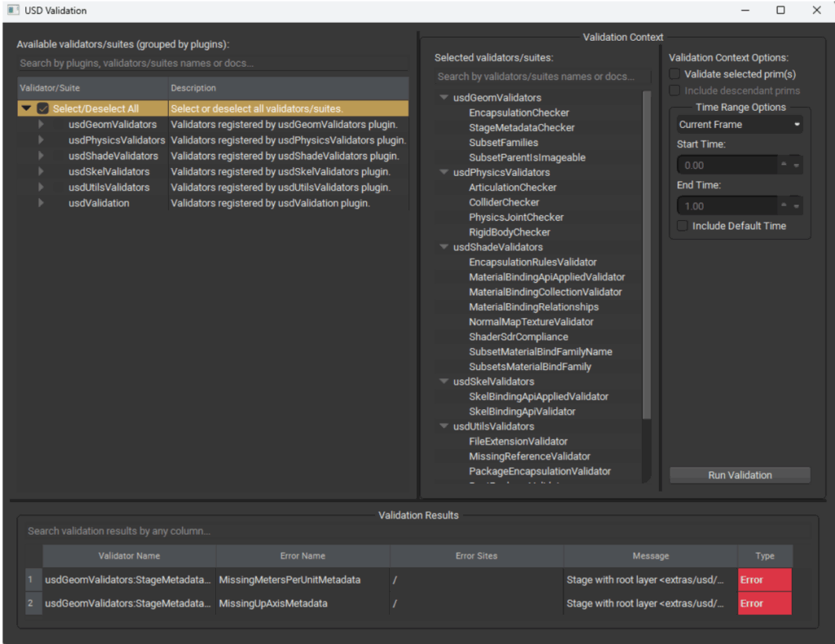Screen dimensions: 835x644
Task: Check the Include Default Time option
Action: (683, 226)
